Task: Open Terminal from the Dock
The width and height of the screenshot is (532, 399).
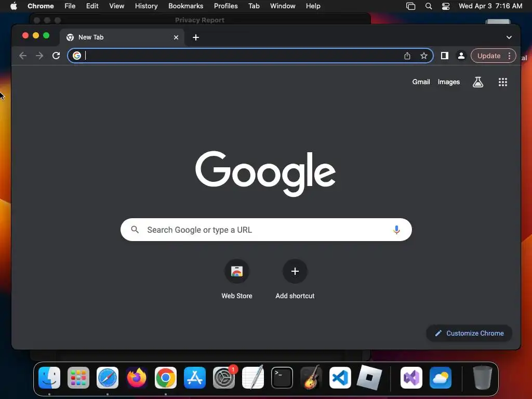Action: pos(282,378)
